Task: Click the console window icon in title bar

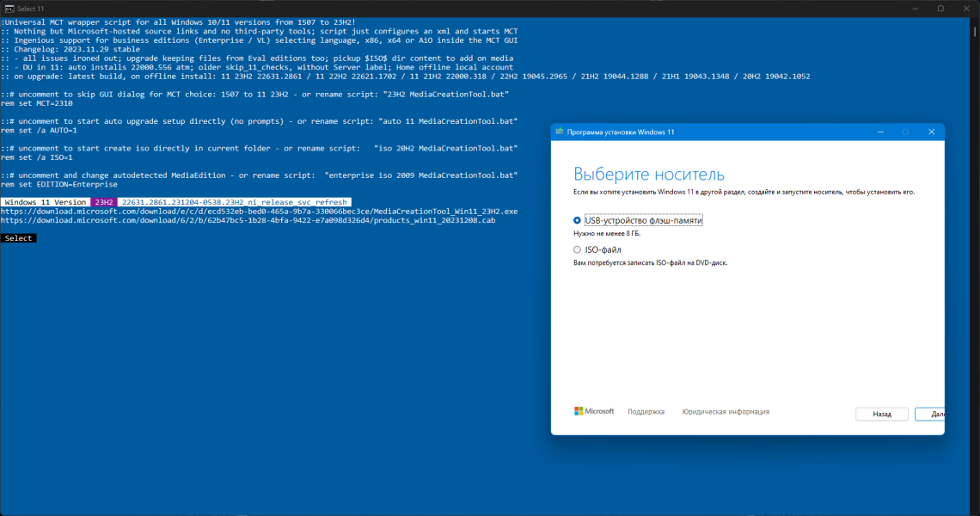Action: [x=9, y=9]
